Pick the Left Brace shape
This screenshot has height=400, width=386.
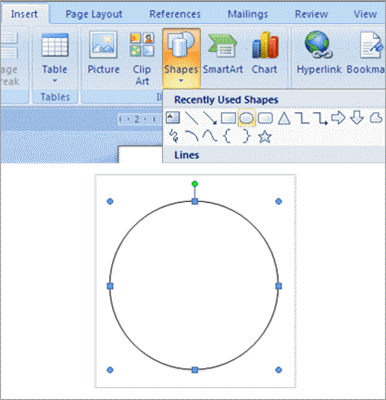tap(227, 136)
